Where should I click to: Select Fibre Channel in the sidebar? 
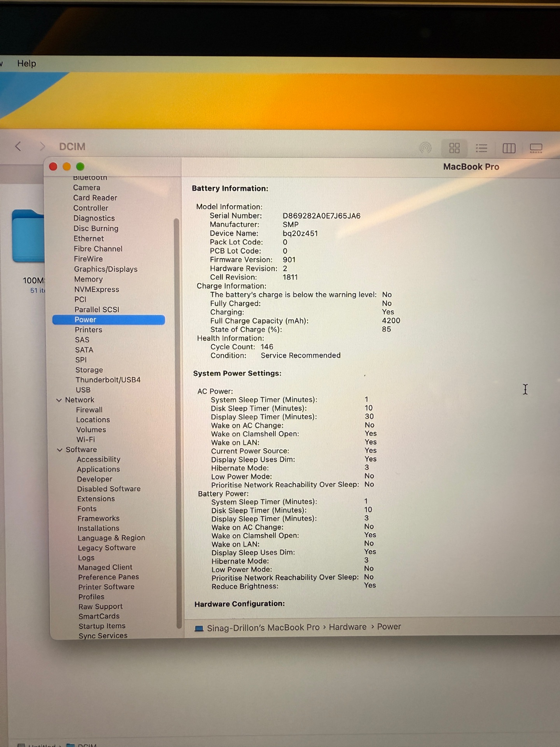click(98, 249)
